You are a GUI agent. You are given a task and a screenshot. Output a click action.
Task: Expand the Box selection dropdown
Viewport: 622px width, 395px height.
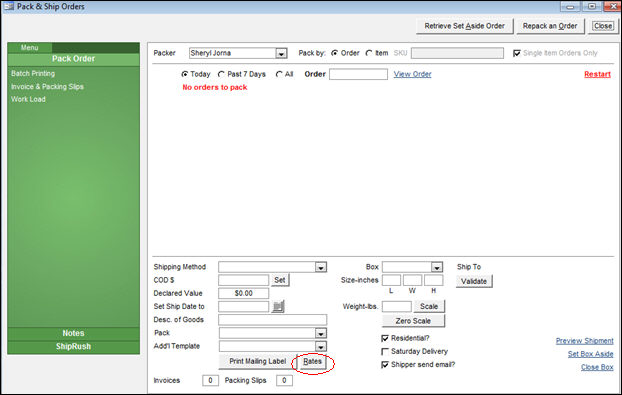437,267
